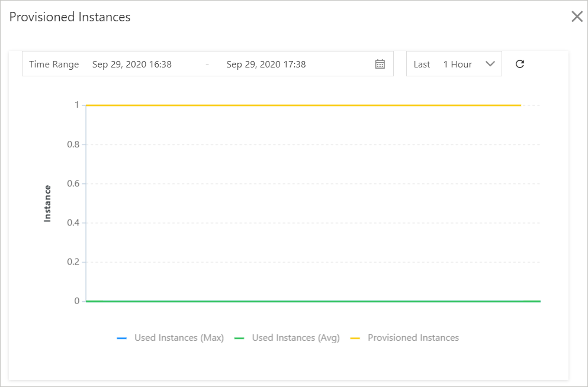Toggle Provisioned Instances legend label
Image resolution: width=588 pixels, height=387 pixels.
click(413, 338)
